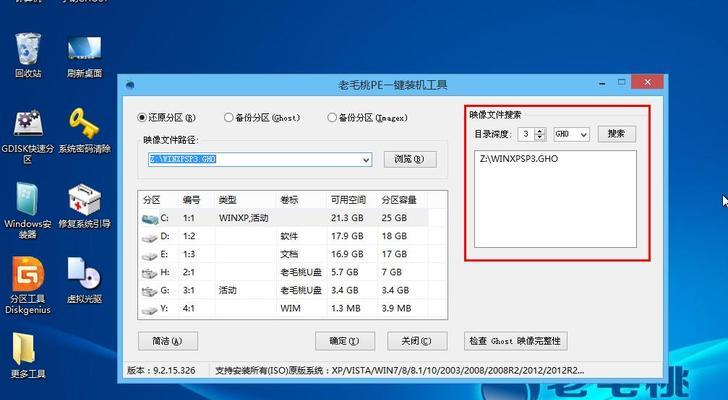Decrease 目录深度 with down arrow
728x400 pixels.
point(539,138)
